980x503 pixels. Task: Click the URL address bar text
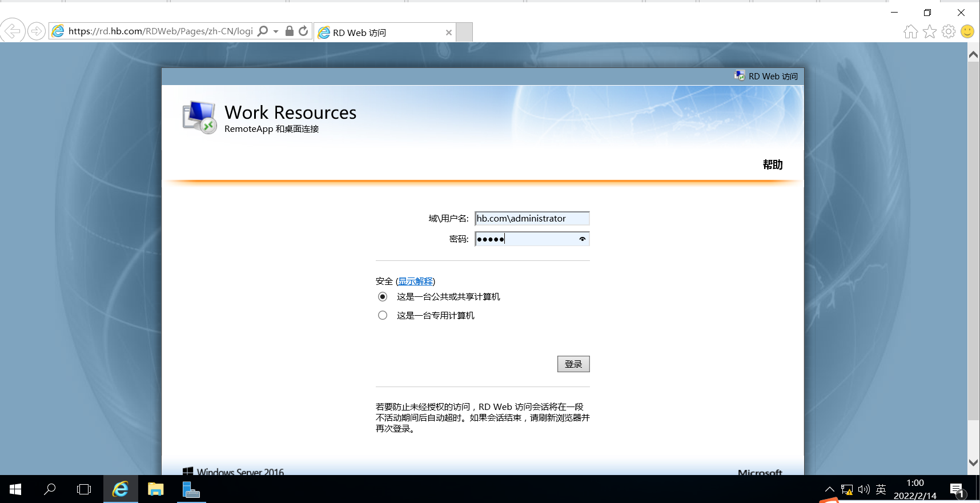coord(160,31)
